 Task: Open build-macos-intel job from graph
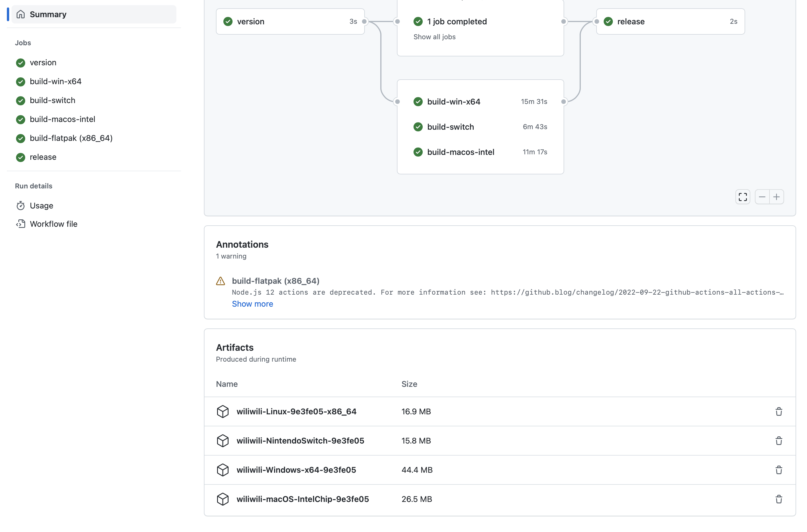460,152
